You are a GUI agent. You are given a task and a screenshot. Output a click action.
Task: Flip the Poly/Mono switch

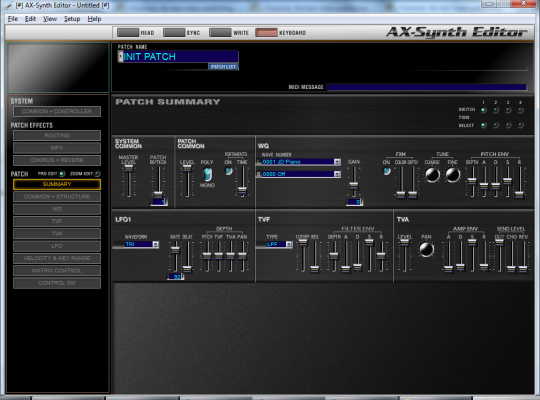click(x=207, y=174)
